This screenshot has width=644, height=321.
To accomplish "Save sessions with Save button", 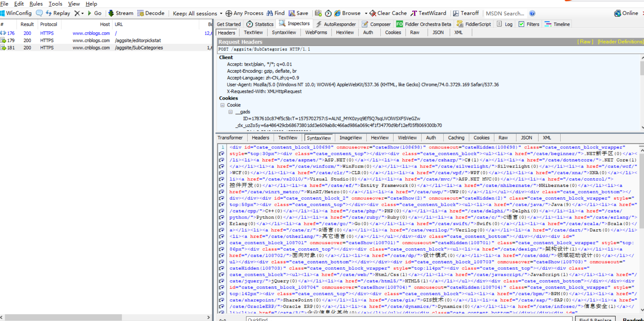I will click(298, 13).
